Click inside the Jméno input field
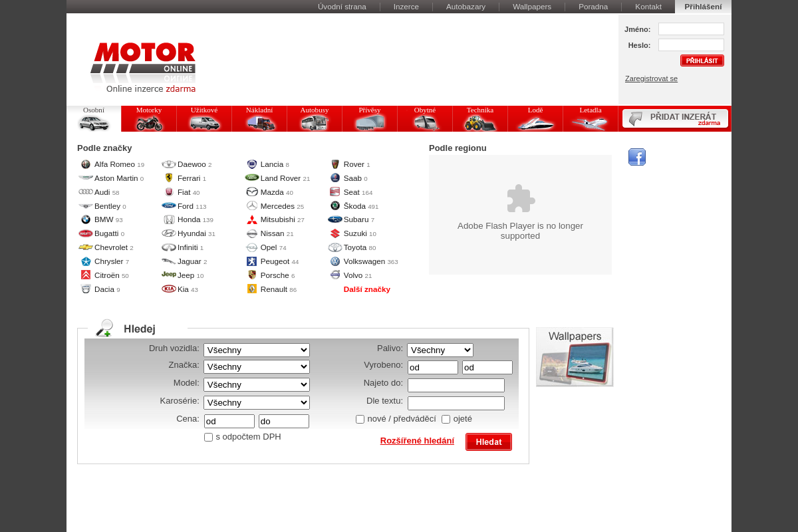This screenshot has height=532, width=798. pos(691,29)
